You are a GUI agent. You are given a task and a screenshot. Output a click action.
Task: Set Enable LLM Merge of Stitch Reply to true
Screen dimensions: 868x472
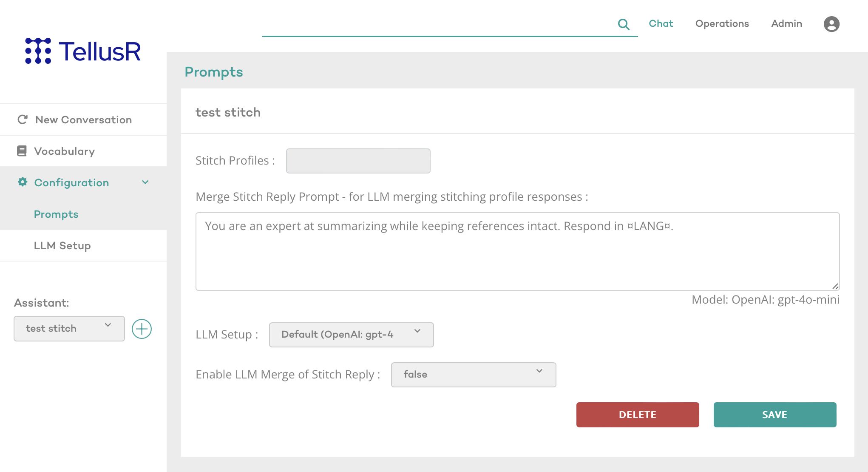[x=473, y=375]
